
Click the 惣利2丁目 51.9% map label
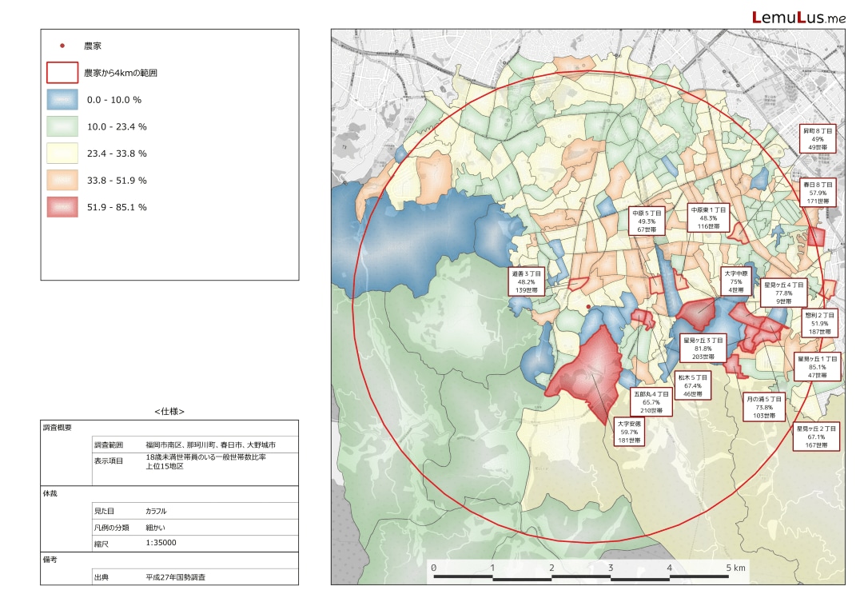click(x=820, y=323)
